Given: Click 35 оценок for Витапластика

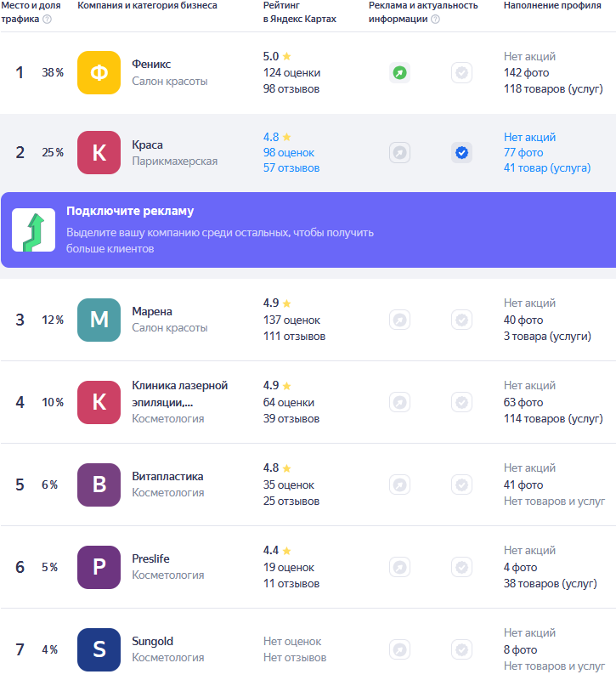Looking at the screenshot, I should (x=289, y=484).
